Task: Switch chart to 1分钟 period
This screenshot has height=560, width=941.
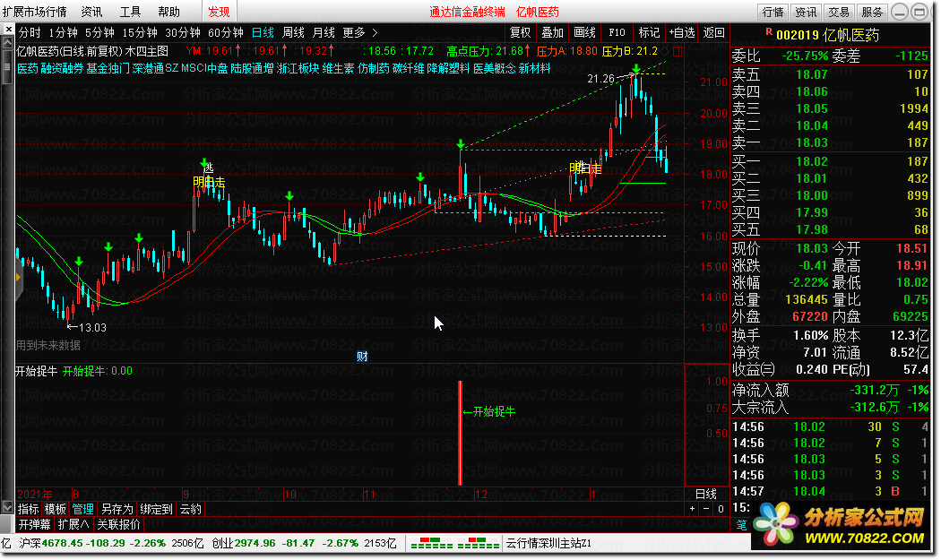Action: (63, 32)
